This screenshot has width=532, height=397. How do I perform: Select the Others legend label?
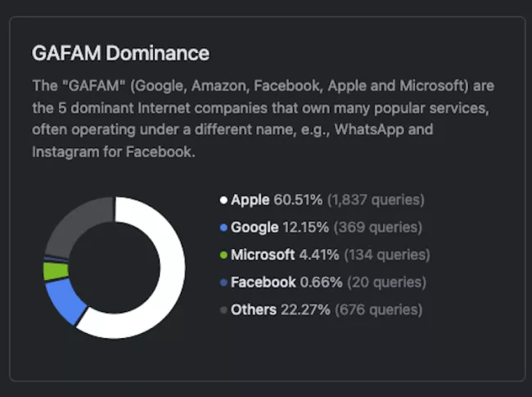point(253,310)
